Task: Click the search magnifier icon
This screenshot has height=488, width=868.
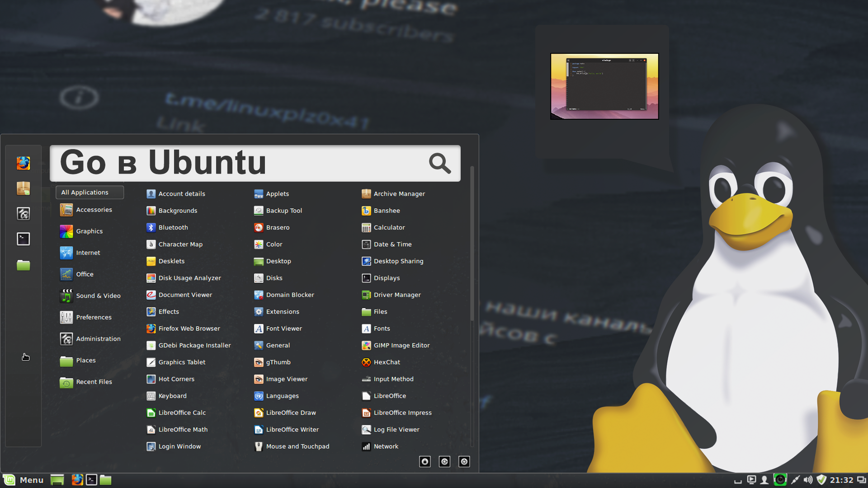Action: (x=439, y=163)
